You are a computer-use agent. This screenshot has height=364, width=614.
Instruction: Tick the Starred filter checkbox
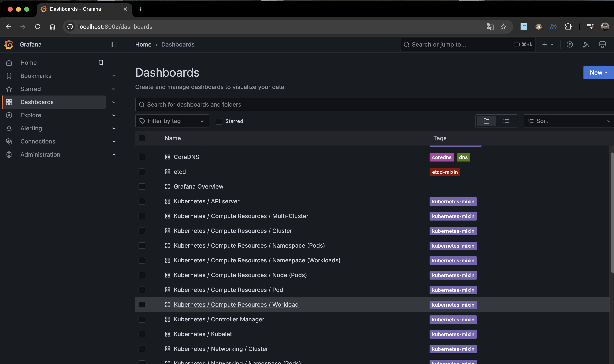[219, 121]
